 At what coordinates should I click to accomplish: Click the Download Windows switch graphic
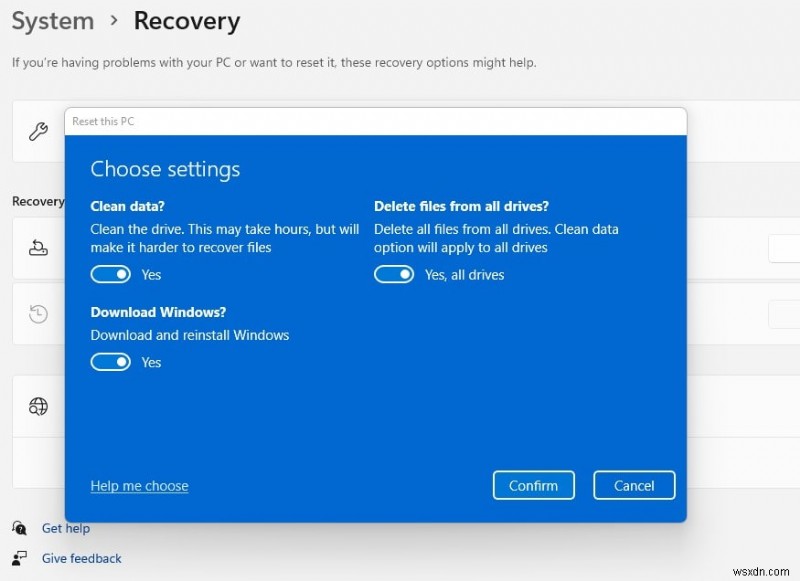pos(111,362)
